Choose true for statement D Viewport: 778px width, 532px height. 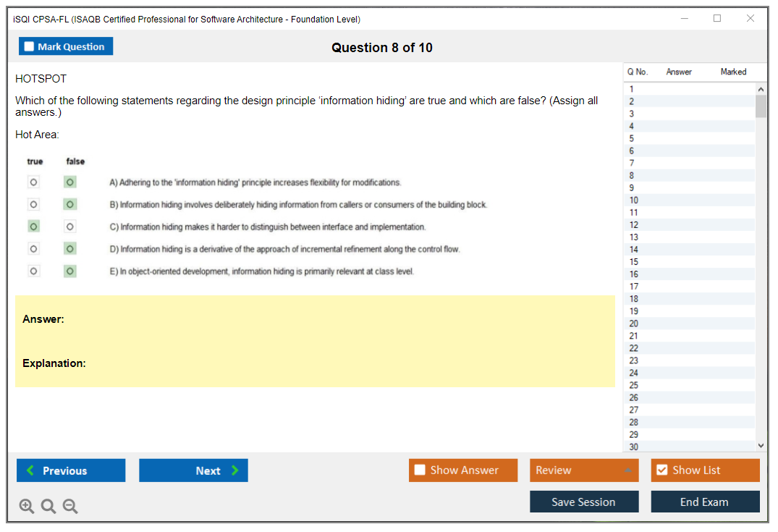[34, 249]
